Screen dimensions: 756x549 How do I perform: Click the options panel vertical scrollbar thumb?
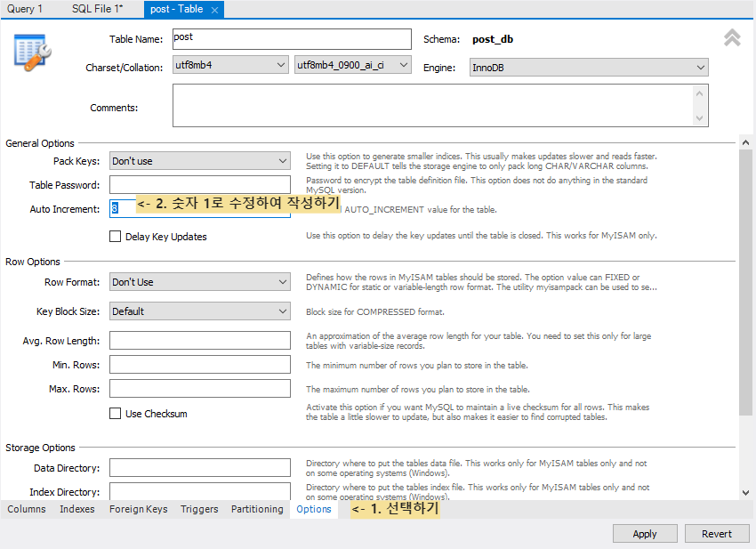[745, 282]
